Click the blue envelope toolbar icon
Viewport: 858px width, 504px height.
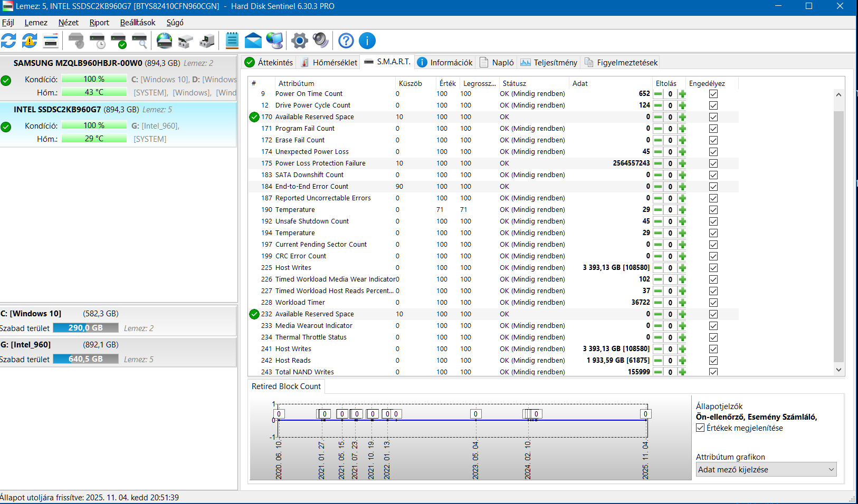pos(253,41)
